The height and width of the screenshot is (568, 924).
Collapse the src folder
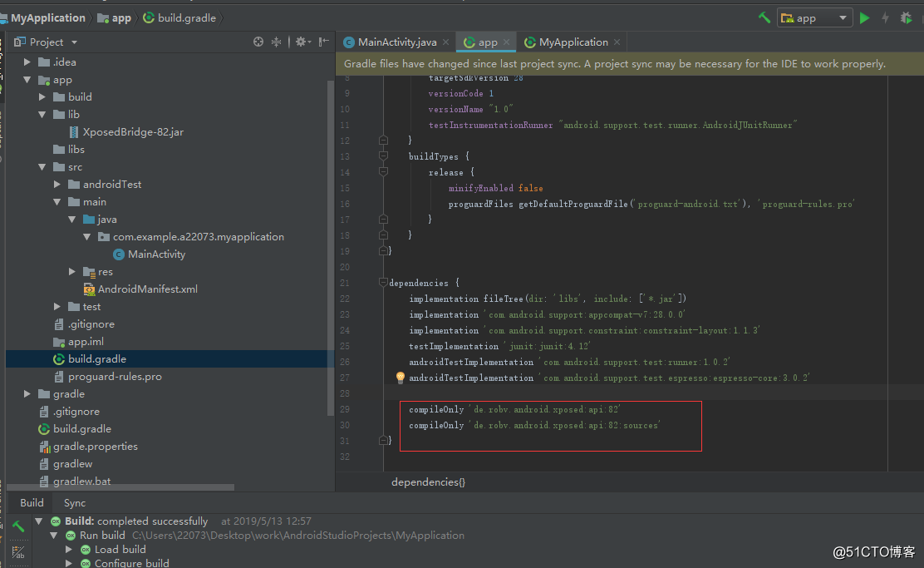coord(42,167)
